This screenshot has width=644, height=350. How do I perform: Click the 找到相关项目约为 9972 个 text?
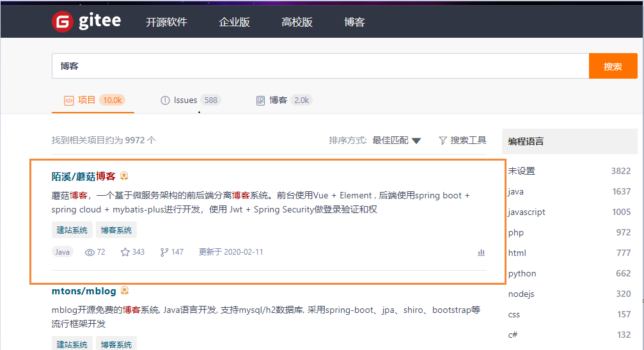(x=104, y=141)
